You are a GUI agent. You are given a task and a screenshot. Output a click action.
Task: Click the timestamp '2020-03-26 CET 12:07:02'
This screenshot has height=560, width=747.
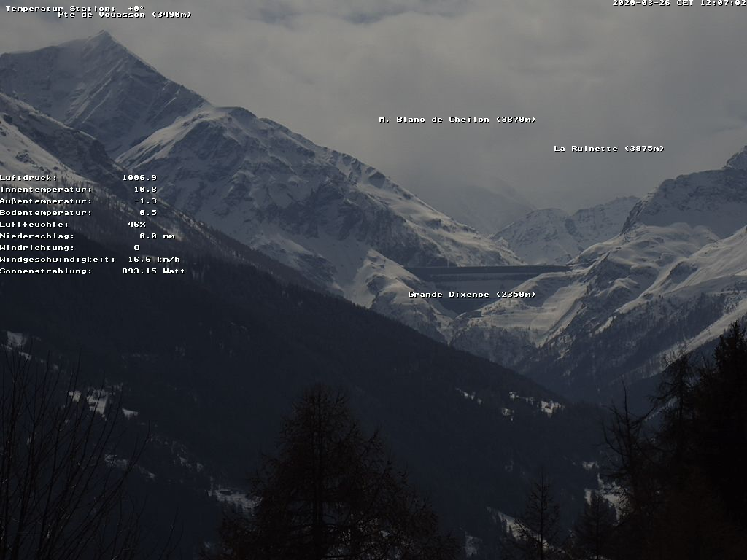[x=679, y=3]
